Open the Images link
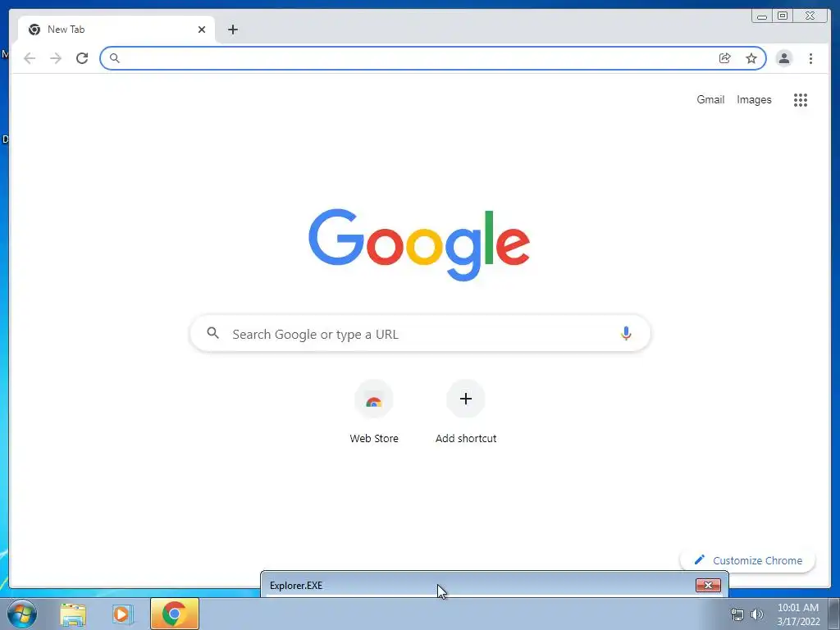Image resolution: width=840 pixels, height=630 pixels. pyautogui.click(x=754, y=99)
